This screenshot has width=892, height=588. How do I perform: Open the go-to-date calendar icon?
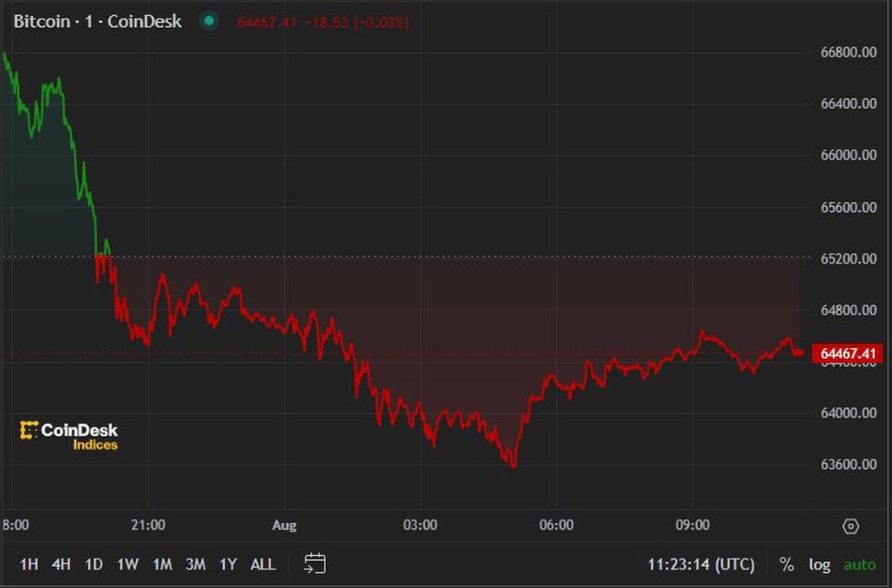(x=314, y=563)
